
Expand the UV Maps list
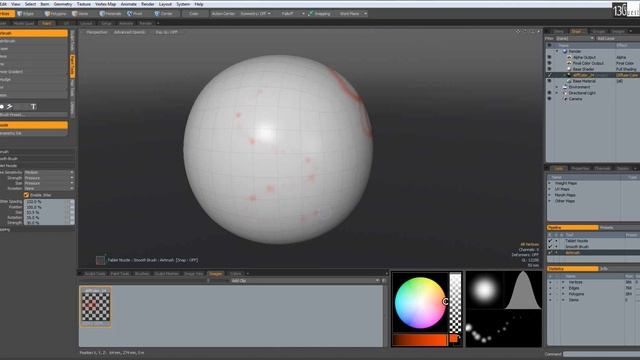tap(550, 189)
